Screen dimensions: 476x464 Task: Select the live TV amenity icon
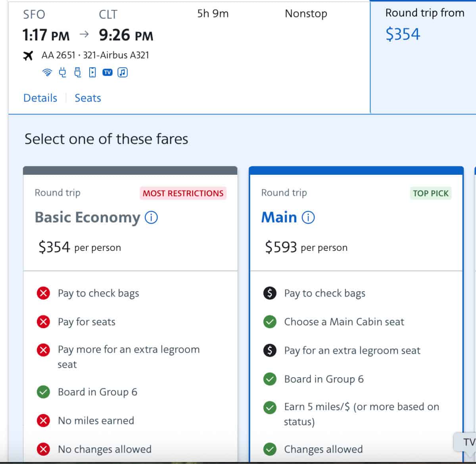pos(107,72)
